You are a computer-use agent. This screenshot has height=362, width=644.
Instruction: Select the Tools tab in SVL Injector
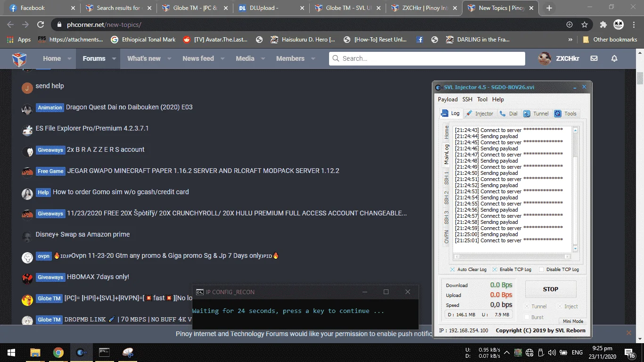click(x=566, y=114)
